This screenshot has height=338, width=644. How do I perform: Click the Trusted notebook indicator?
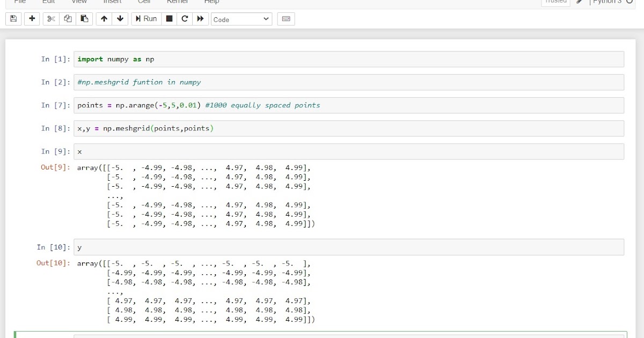[x=555, y=2]
